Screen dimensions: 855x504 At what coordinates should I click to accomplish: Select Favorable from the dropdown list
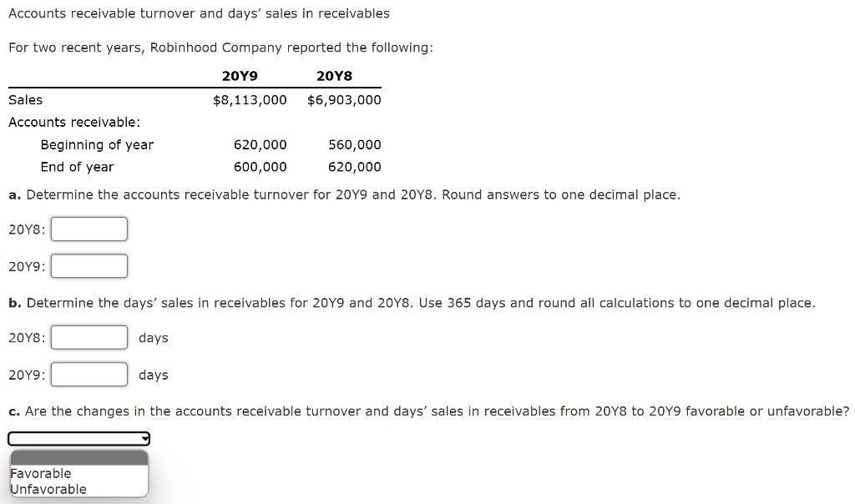(x=38, y=473)
